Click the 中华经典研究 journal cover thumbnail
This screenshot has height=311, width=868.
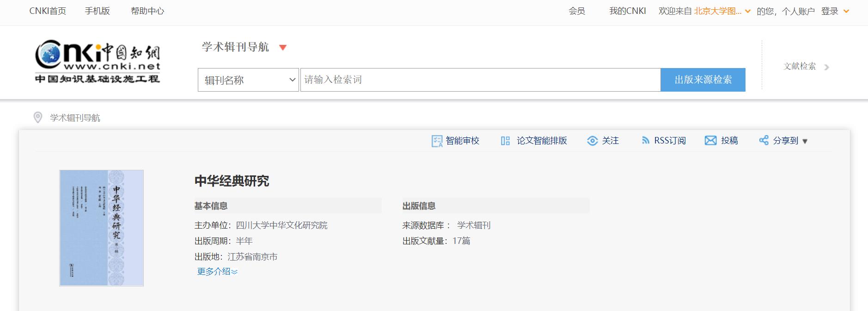(102, 228)
